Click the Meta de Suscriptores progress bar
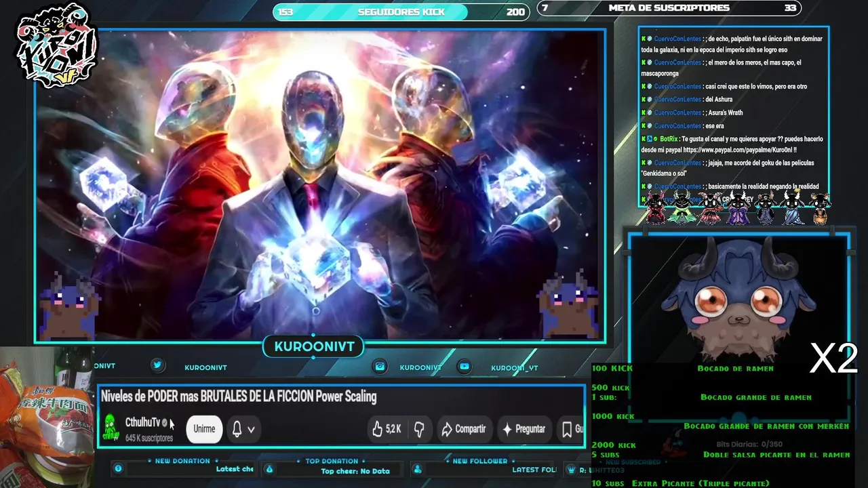868x488 pixels. [x=669, y=8]
